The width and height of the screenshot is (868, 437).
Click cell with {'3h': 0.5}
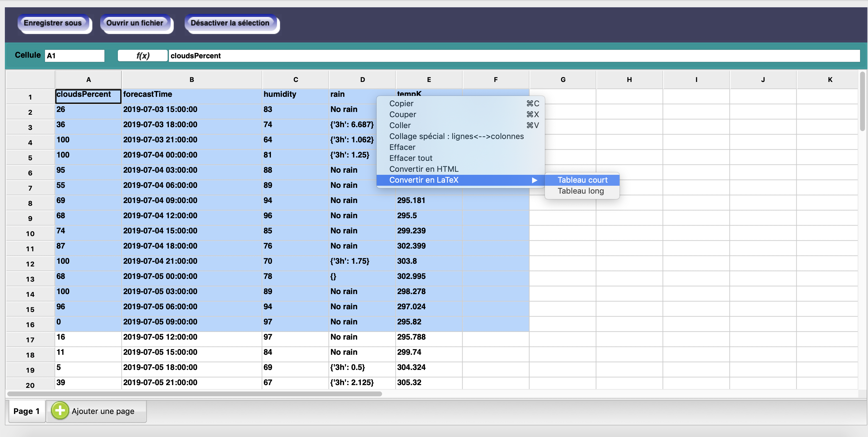pos(362,369)
